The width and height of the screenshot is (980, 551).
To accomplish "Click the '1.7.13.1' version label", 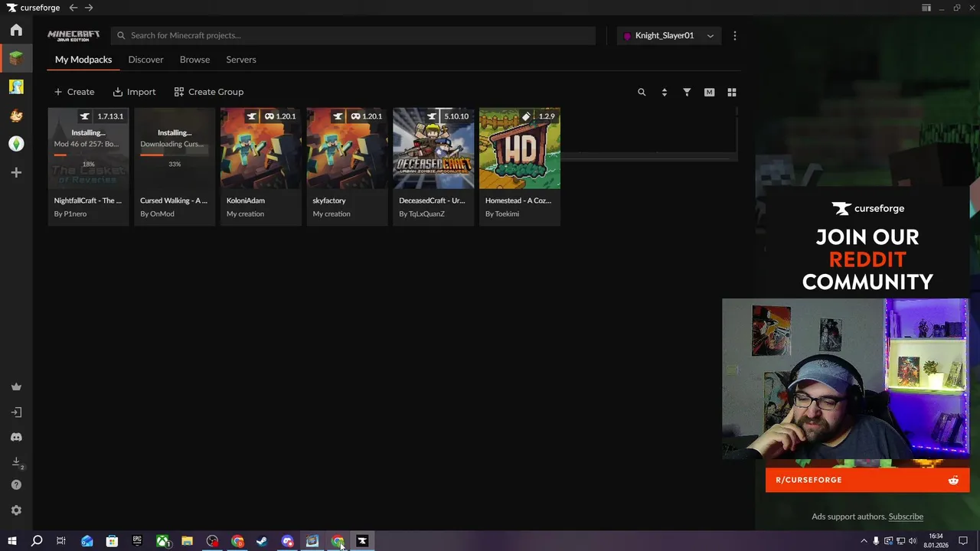I will tap(110, 116).
